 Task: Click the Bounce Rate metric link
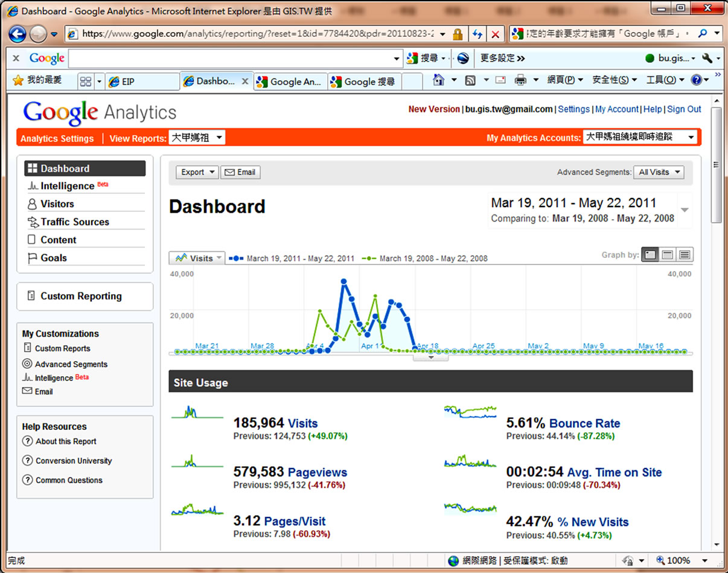coord(584,423)
